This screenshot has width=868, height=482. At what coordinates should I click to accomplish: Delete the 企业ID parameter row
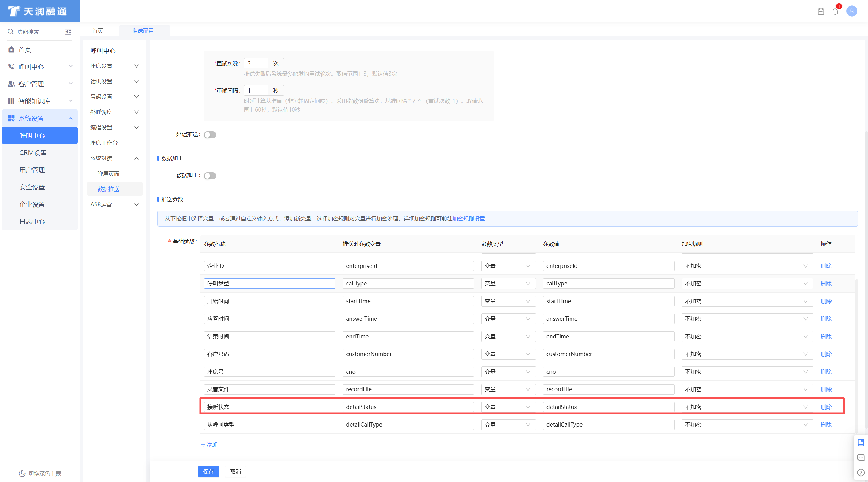click(x=826, y=266)
